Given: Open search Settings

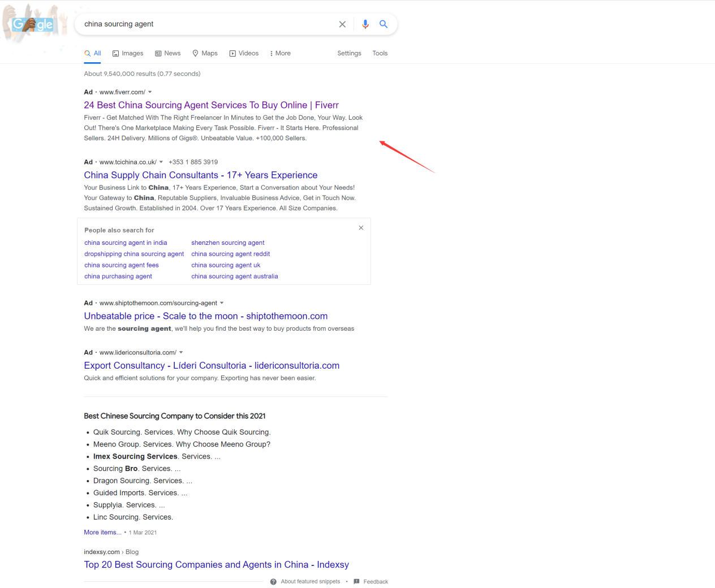Looking at the screenshot, I should pos(349,53).
